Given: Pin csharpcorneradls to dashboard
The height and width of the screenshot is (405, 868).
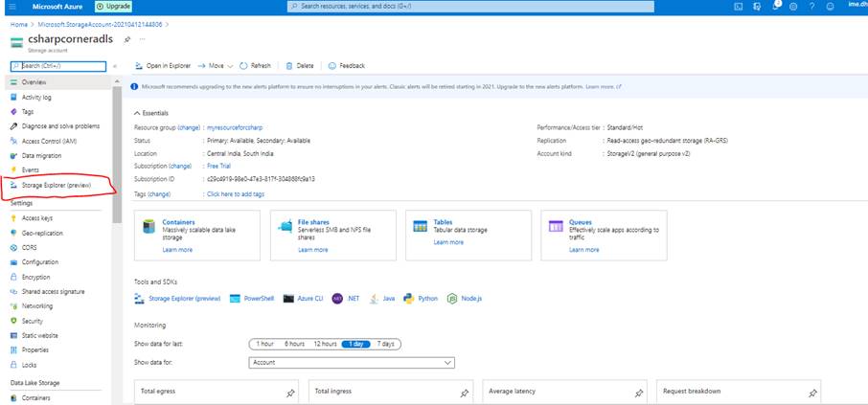Looking at the screenshot, I should pos(126,39).
